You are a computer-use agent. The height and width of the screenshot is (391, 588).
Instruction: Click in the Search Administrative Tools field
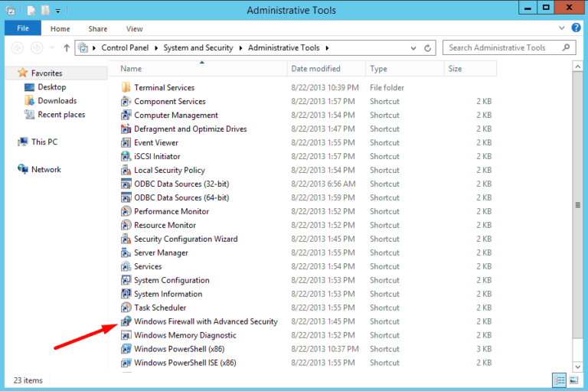pos(502,47)
